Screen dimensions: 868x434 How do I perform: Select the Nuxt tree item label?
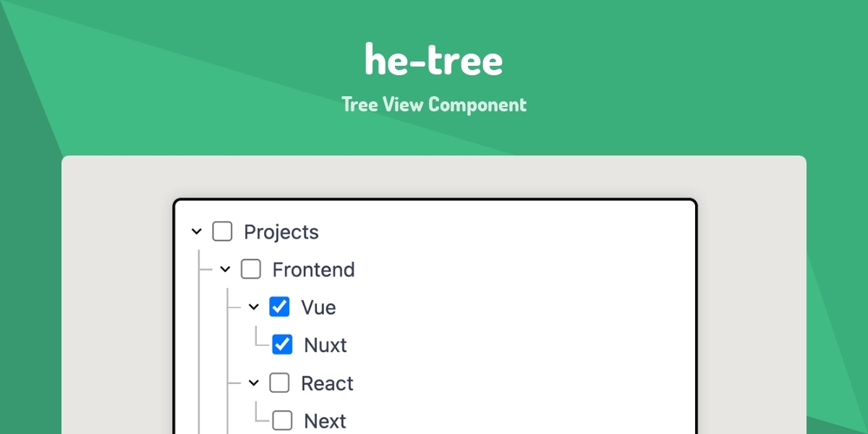(x=328, y=345)
